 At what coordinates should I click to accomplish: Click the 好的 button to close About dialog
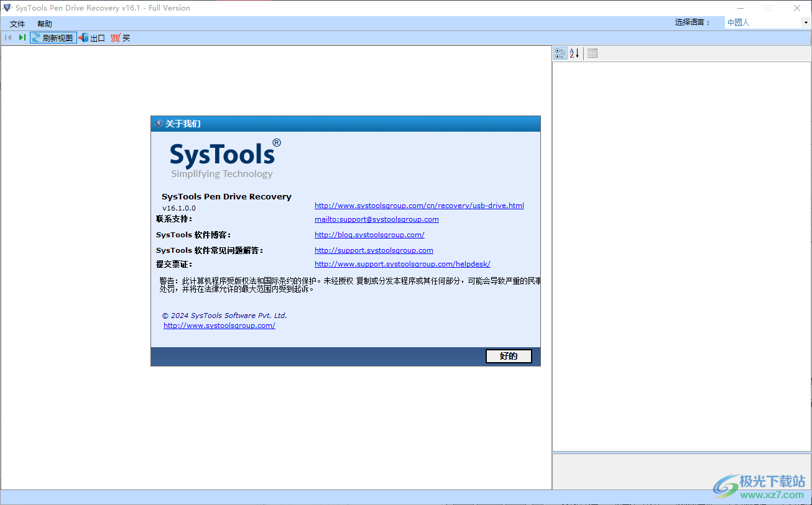(x=509, y=356)
